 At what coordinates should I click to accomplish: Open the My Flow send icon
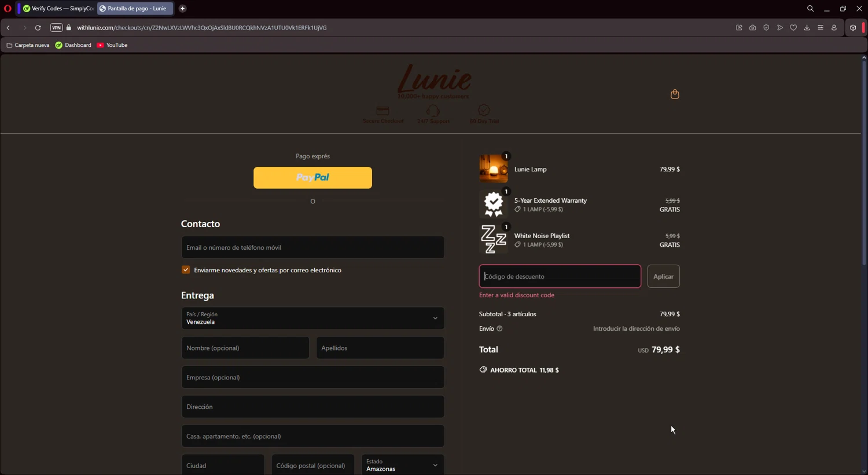(x=779, y=28)
